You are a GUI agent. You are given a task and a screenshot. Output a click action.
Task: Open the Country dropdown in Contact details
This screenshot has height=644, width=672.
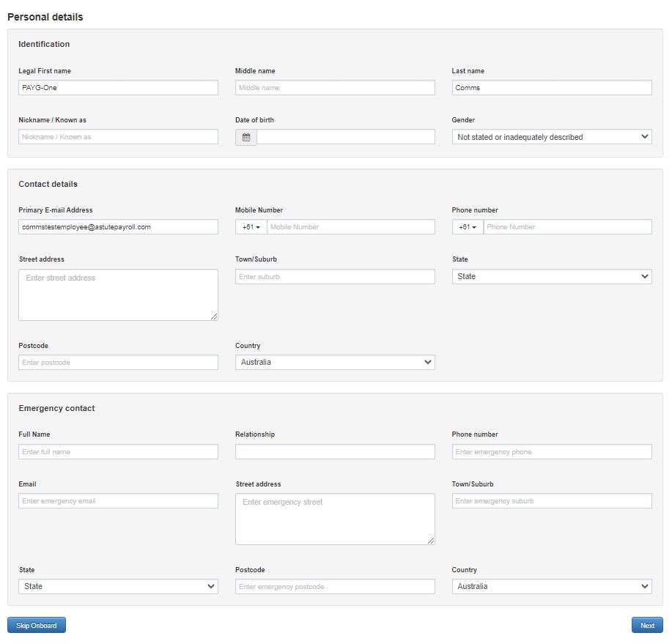pos(335,362)
